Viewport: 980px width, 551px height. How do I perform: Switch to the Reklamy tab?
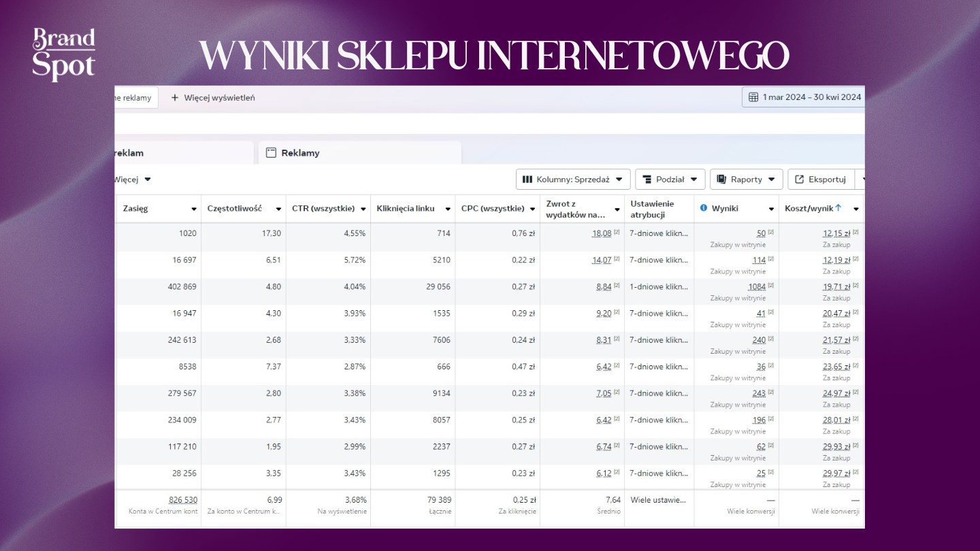click(x=300, y=153)
